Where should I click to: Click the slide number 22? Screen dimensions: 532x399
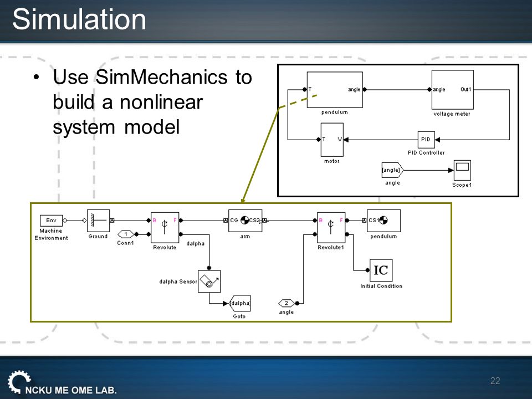tap(495, 381)
